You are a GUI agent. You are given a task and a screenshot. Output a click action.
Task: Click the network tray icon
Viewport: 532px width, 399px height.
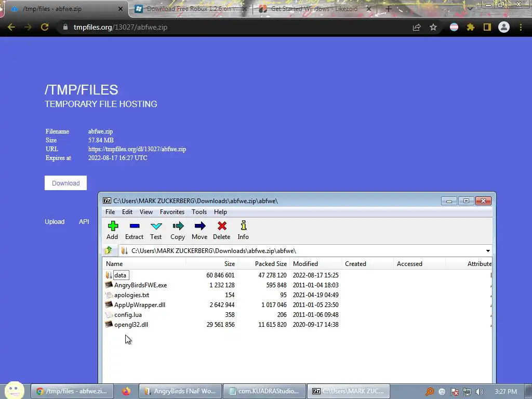(x=467, y=392)
